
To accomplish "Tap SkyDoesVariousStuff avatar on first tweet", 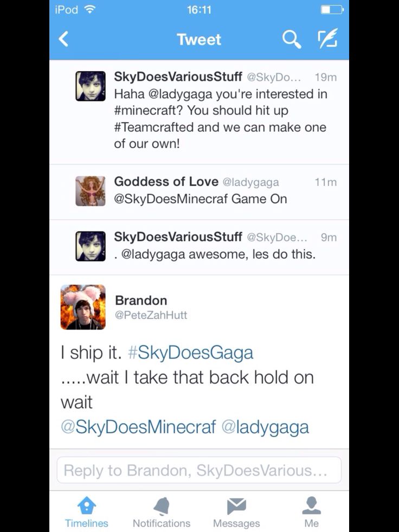I will pos(90,86).
